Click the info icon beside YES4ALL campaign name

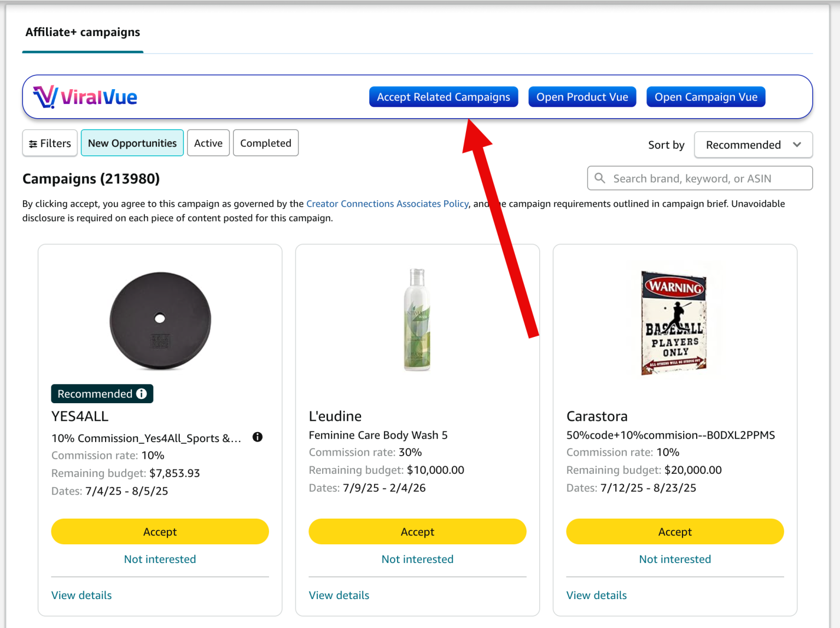point(257,437)
